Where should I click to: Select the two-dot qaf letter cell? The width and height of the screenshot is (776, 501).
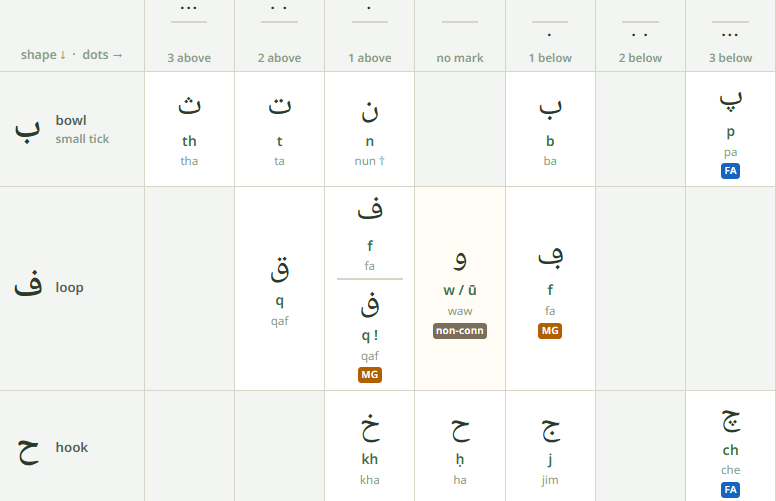point(280,289)
